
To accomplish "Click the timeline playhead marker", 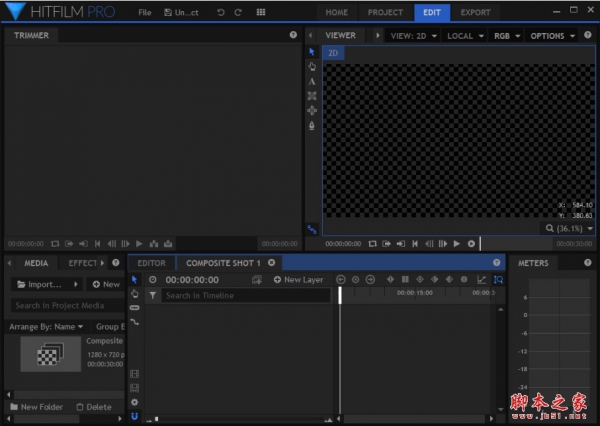I will pyautogui.click(x=340, y=294).
